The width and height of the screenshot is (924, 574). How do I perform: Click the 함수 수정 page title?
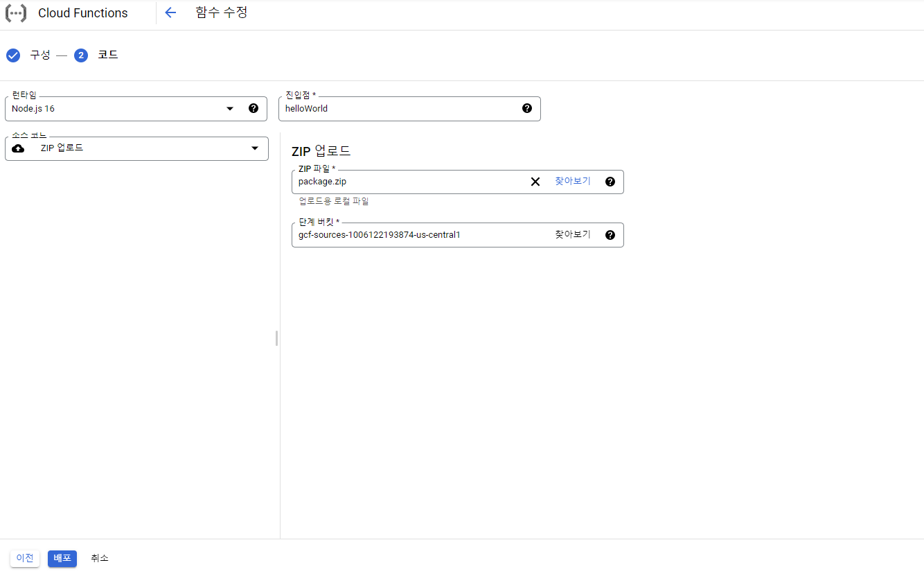point(222,12)
